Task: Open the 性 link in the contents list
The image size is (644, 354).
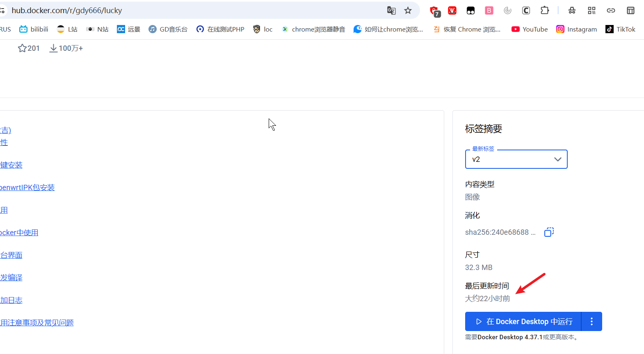Action: click(4, 143)
